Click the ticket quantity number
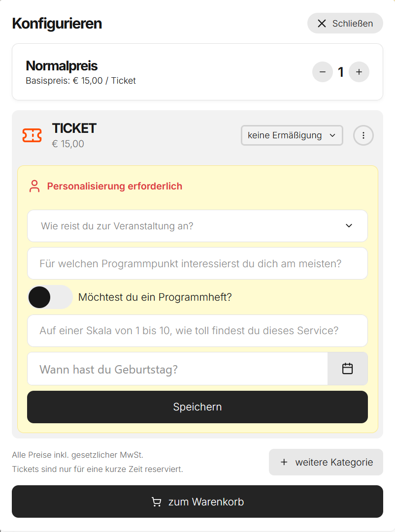Screen dimensions: 395x532 (x=341, y=72)
